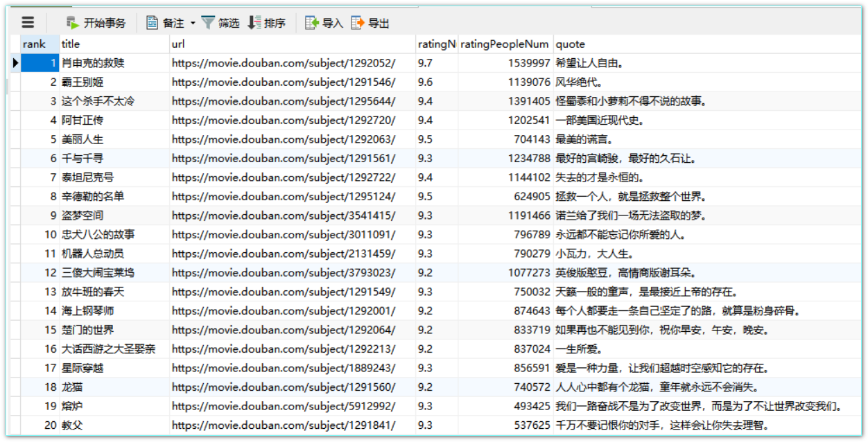
Task: Select the quote cell 失去的才是永恒的。
Action: pyautogui.click(x=707, y=177)
